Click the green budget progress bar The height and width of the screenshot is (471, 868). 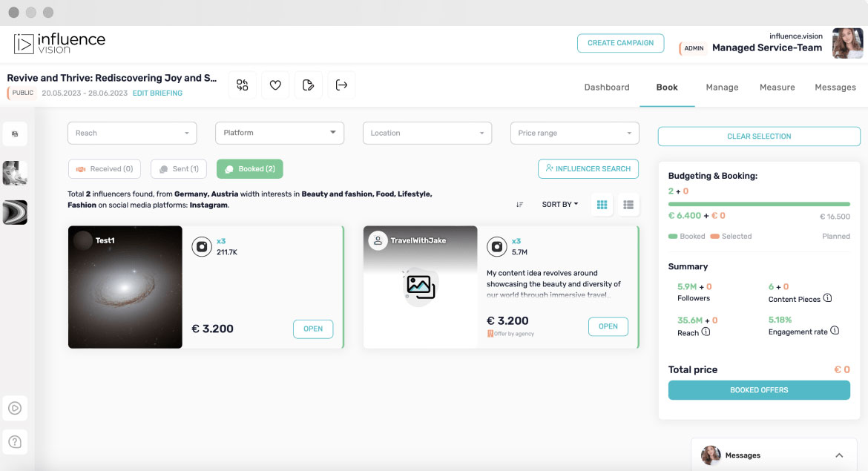759,204
